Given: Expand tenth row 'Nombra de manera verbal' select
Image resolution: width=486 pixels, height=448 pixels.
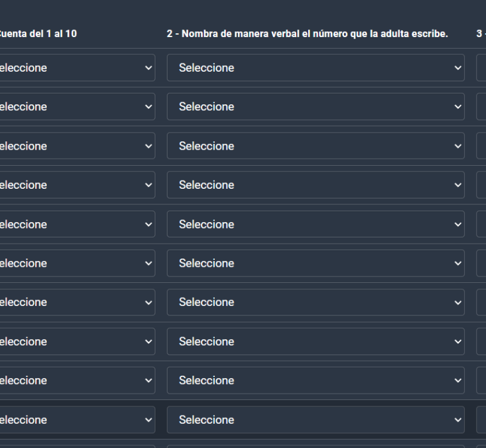Looking at the screenshot, I should pos(315,420).
